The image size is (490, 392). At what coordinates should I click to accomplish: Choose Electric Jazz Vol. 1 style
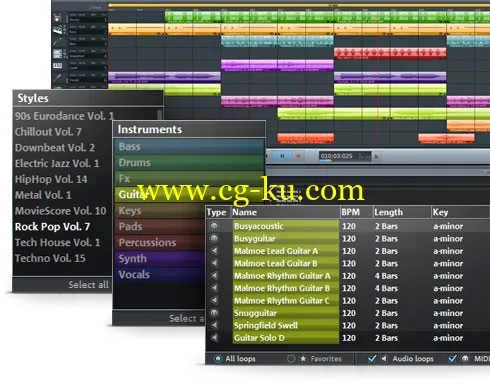(x=57, y=163)
